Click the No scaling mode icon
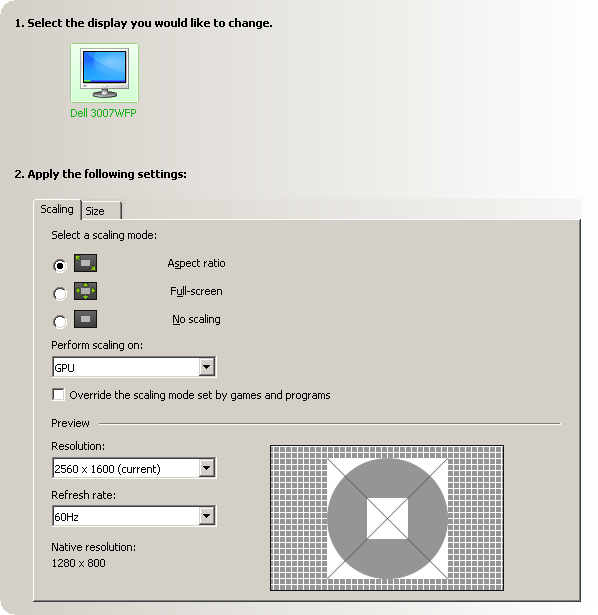Screen dimensions: 598x615 [85, 319]
